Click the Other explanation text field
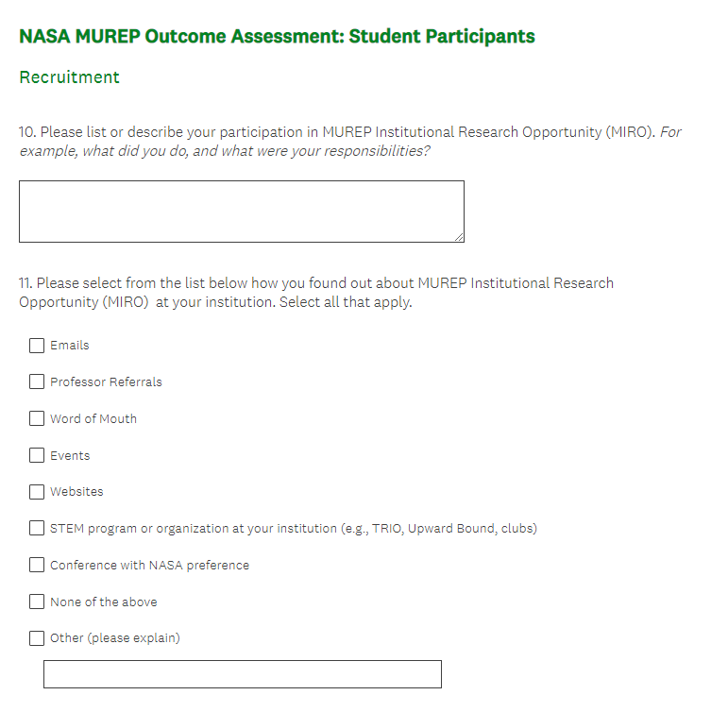The image size is (728, 712). [242, 674]
